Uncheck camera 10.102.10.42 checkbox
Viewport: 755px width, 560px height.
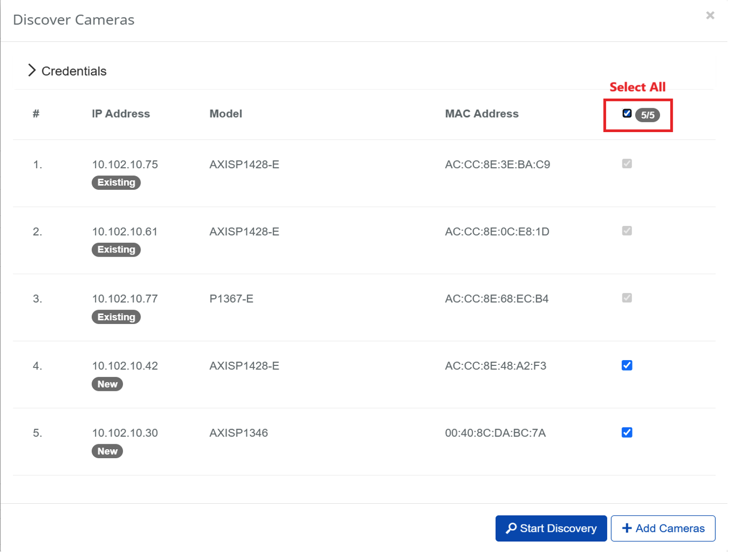627,365
